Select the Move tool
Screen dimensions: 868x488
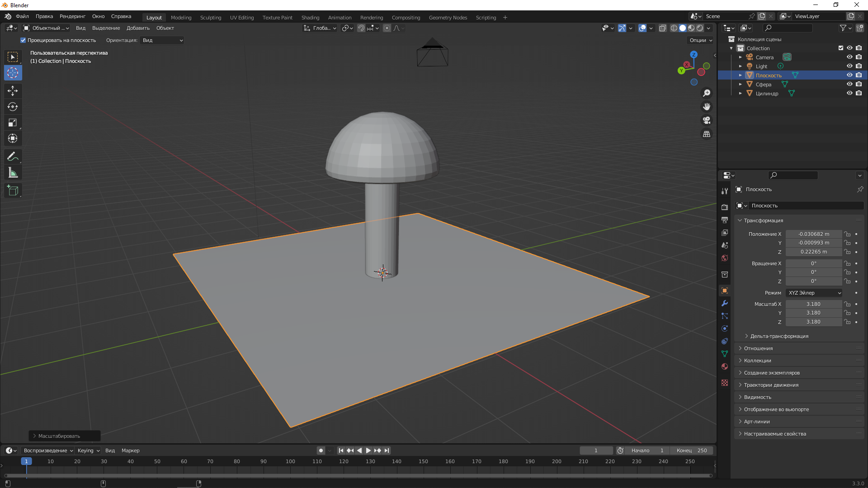[13, 91]
